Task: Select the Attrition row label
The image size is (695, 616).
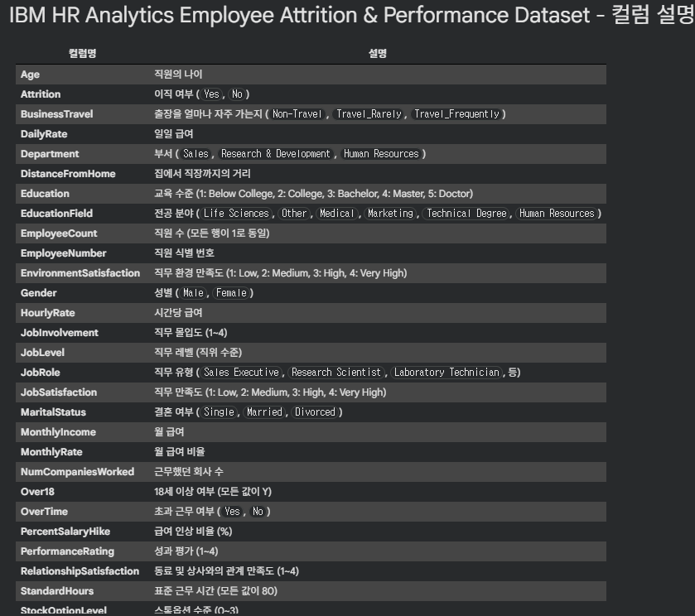Action: coord(41,94)
